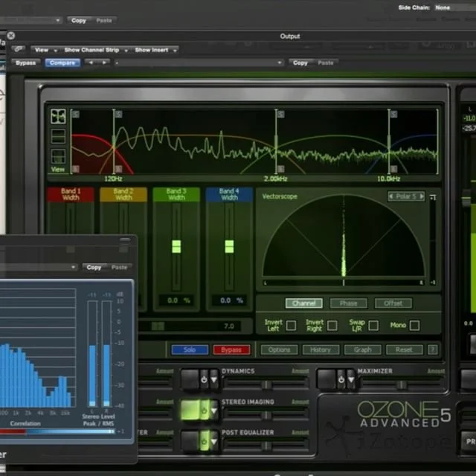Go to next preset with right arrow

pyautogui.click(x=104, y=62)
